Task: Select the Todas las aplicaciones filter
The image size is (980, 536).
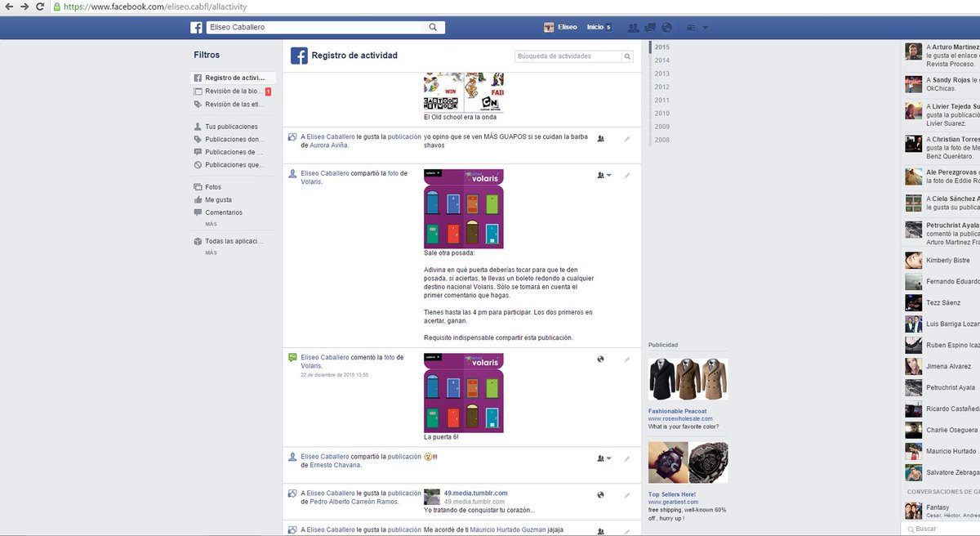Action: tap(234, 241)
